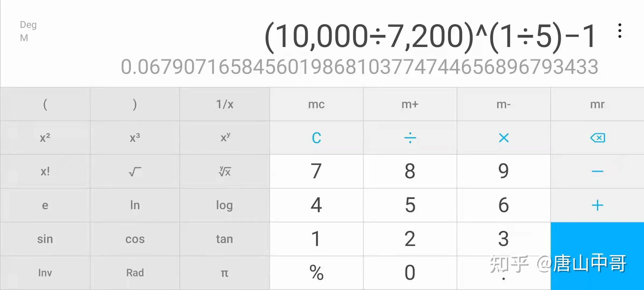
Task: Tap the blue minus operator
Action: pos(597,171)
